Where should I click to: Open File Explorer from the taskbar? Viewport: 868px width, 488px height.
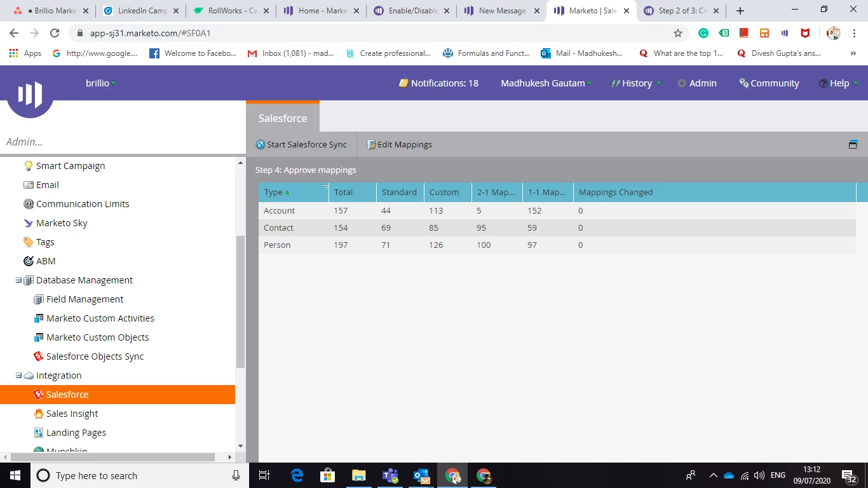coord(358,475)
